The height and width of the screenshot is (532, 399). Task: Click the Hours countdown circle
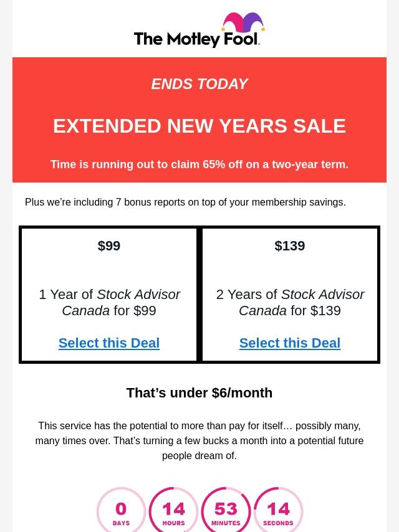[x=173, y=511]
